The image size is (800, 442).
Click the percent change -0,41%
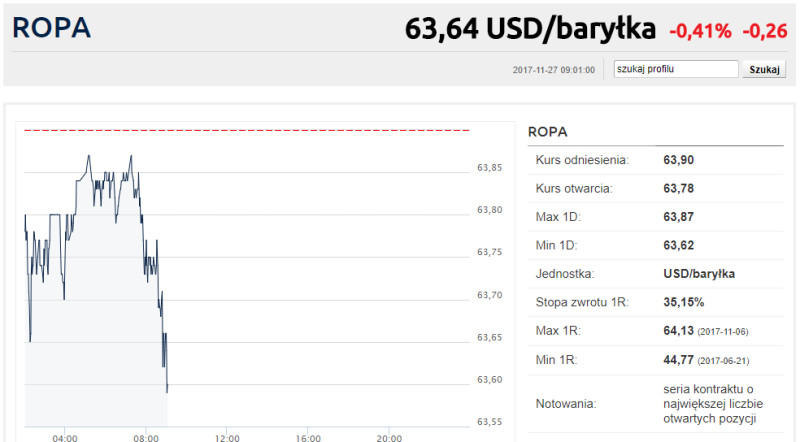pyautogui.click(x=700, y=31)
